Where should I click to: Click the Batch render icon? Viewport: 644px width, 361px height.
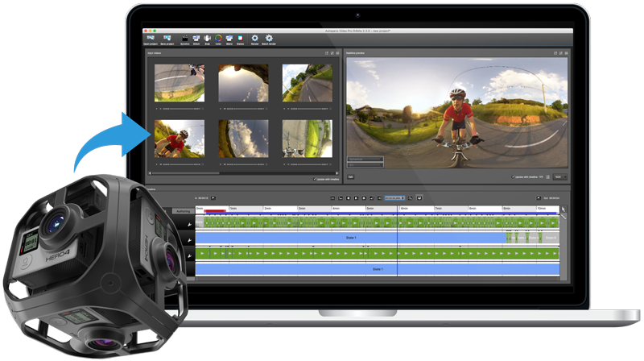point(269,39)
